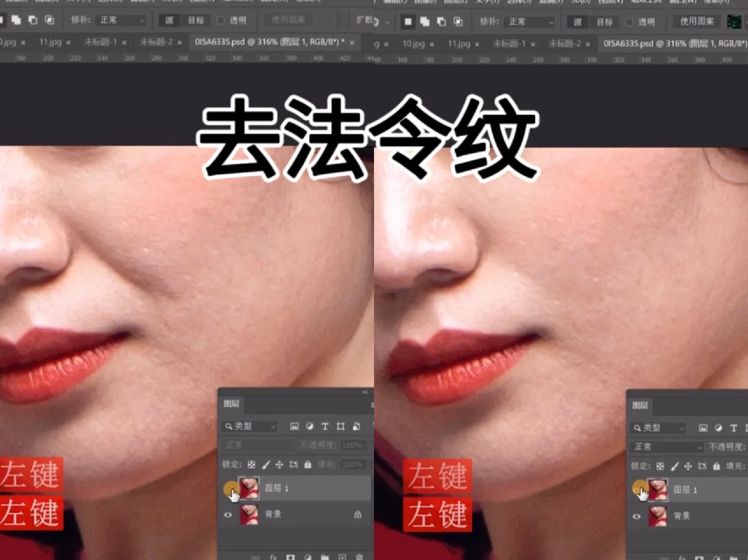This screenshot has width=748, height=560.
Task: Click the 目标 button in right options bar
Action: click(x=604, y=22)
